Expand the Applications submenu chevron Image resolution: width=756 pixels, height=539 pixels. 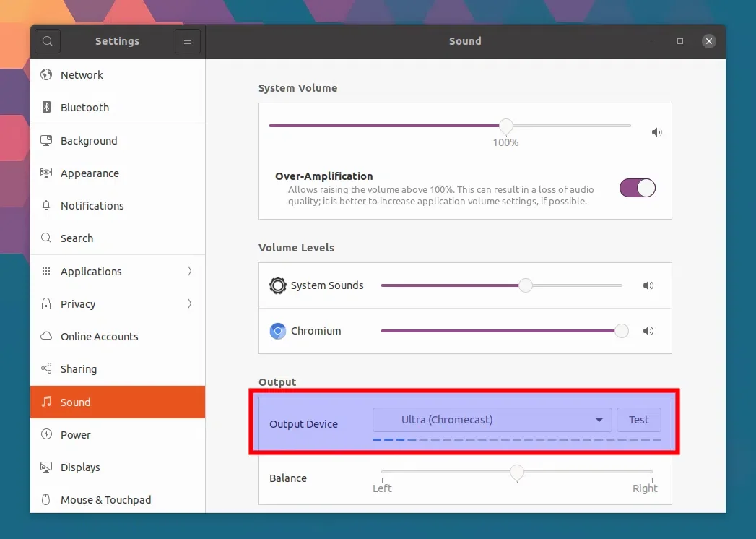click(189, 271)
